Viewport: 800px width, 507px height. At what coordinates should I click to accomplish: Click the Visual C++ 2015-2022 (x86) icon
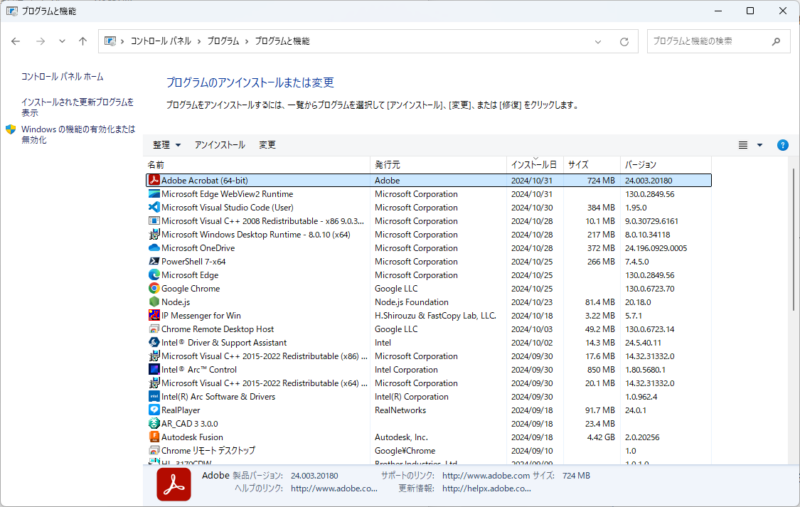(154, 356)
